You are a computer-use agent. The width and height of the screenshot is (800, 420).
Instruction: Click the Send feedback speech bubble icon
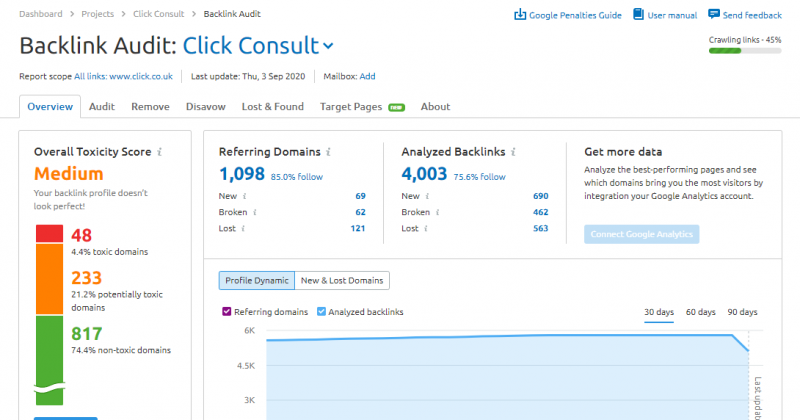click(714, 14)
